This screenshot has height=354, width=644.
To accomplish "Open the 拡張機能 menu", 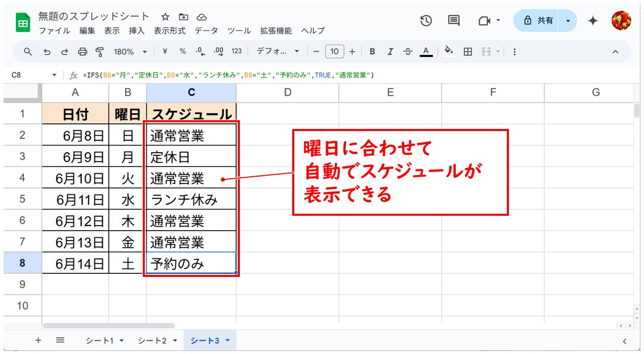I will [276, 31].
